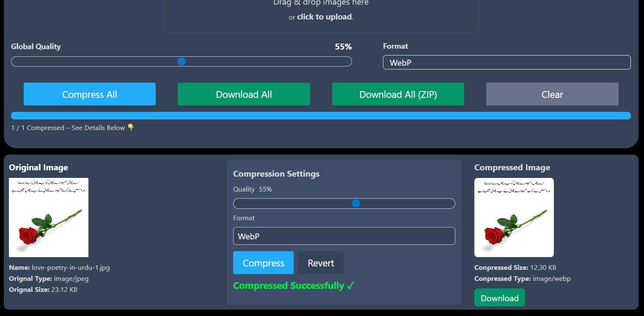Click the love-poetry-in-urdu-1.jpg file name
The image size is (644, 316).
point(71,267)
